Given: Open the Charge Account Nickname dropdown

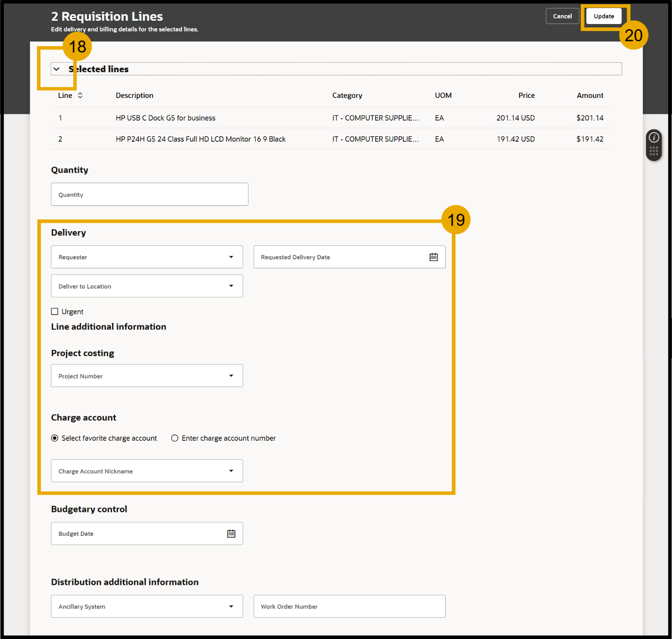Looking at the screenshot, I should [231, 470].
